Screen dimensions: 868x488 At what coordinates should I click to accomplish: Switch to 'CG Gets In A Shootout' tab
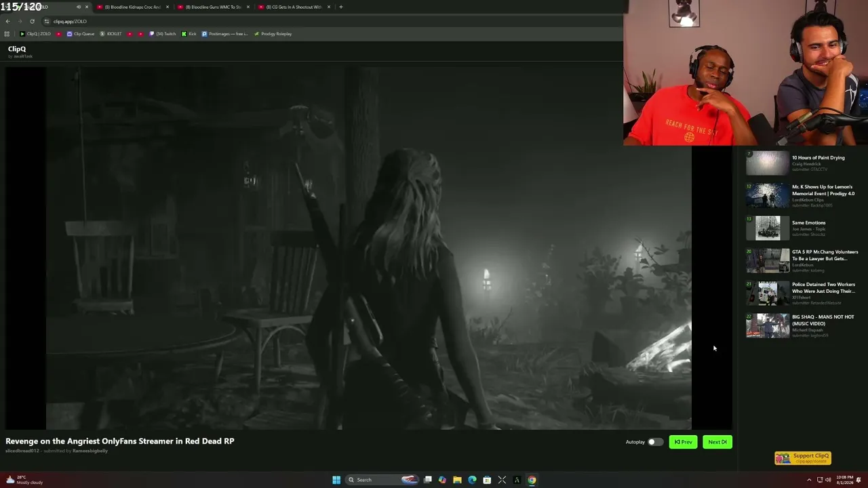point(294,7)
